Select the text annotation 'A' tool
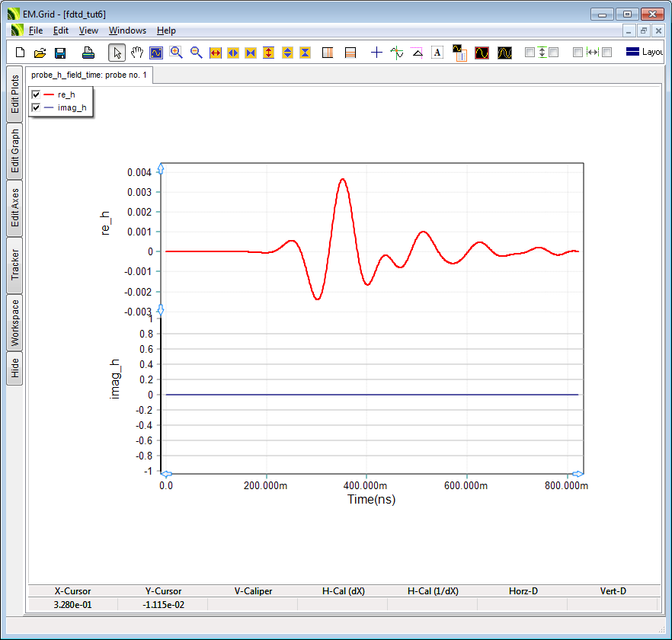This screenshot has height=640, width=672. (x=437, y=53)
